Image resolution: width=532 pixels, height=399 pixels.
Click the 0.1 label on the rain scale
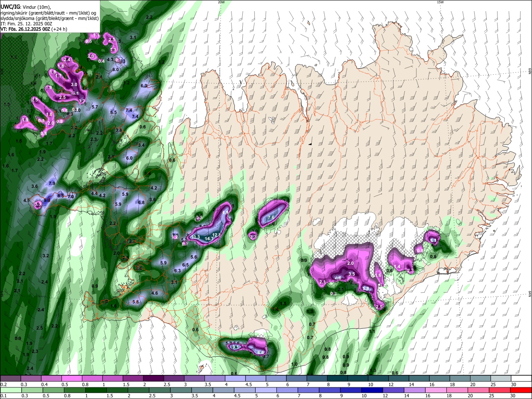point(3,396)
